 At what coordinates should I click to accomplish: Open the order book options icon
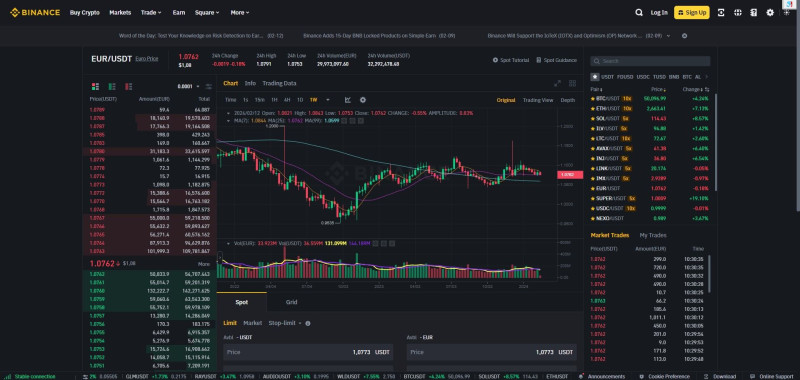209,86
